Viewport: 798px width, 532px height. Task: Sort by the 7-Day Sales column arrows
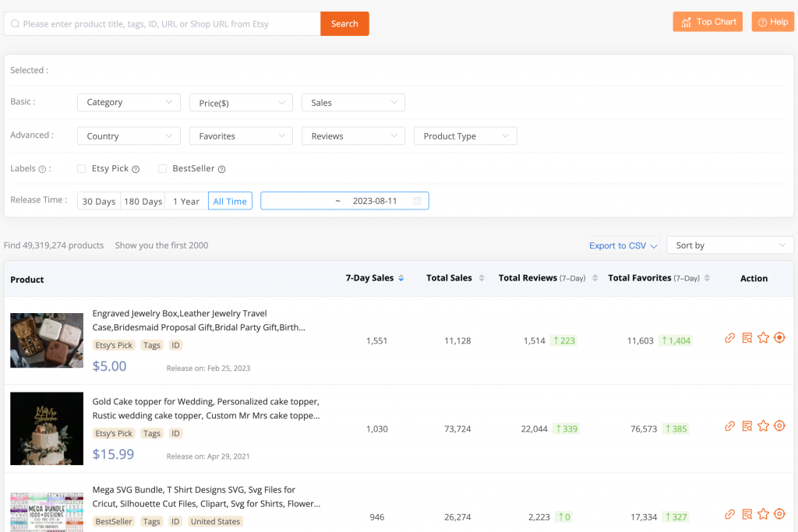click(401, 278)
